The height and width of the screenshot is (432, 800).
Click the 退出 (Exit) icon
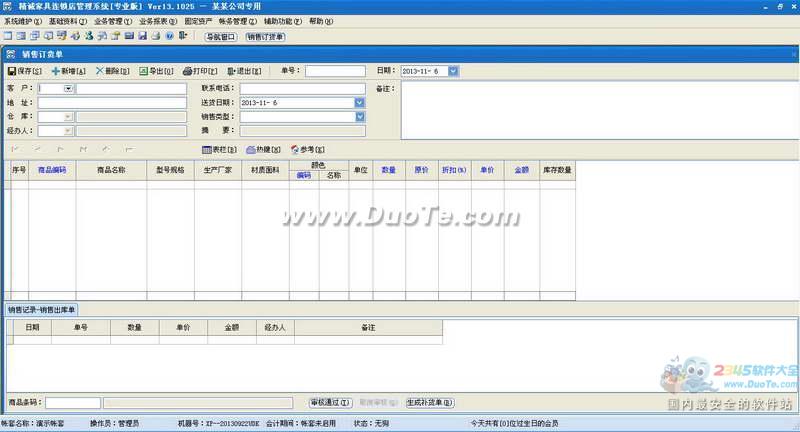coord(232,71)
